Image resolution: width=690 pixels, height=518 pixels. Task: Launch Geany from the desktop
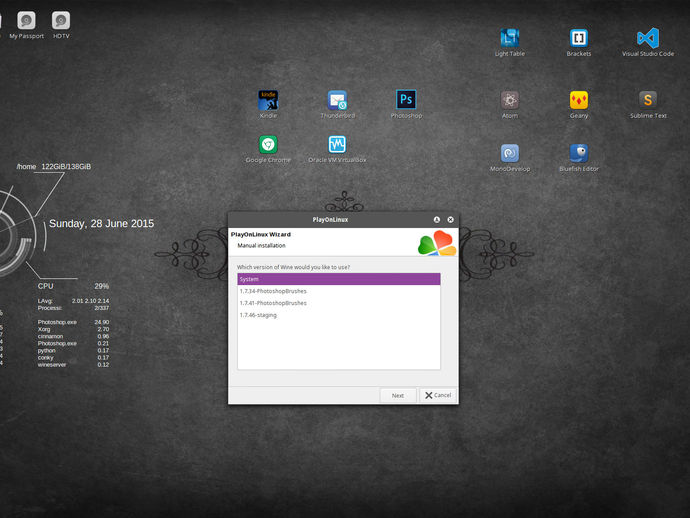coord(579,100)
